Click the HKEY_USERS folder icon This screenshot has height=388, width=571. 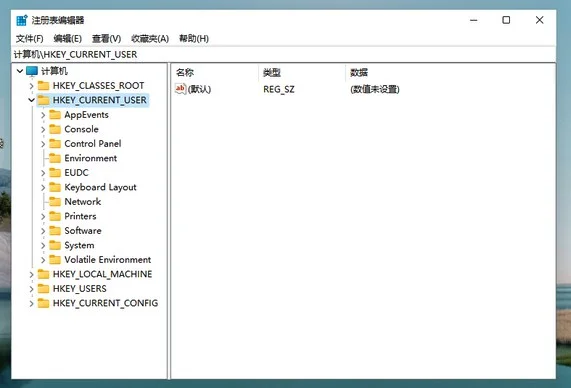click(x=44, y=289)
